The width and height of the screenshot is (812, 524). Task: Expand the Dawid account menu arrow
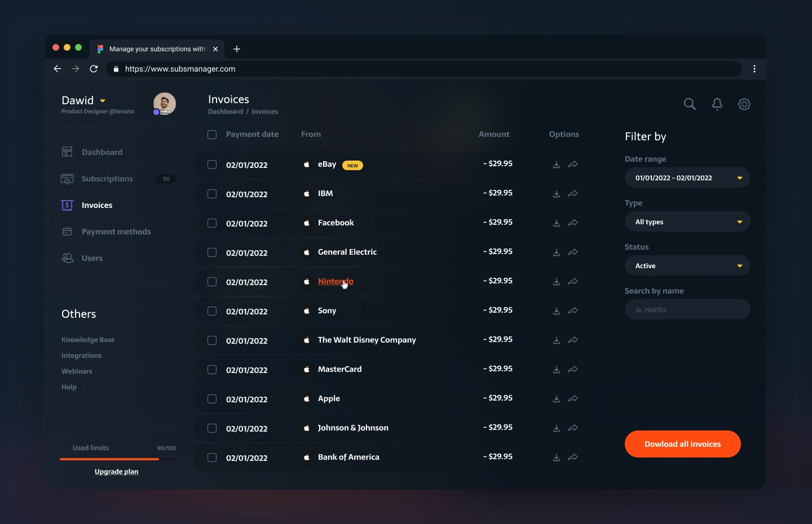(x=103, y=101)
